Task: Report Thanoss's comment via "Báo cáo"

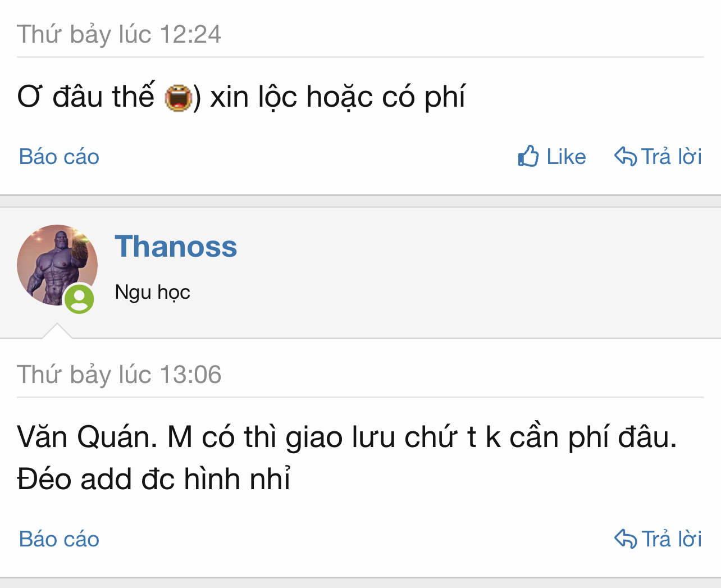Action: tap(59, 539)
